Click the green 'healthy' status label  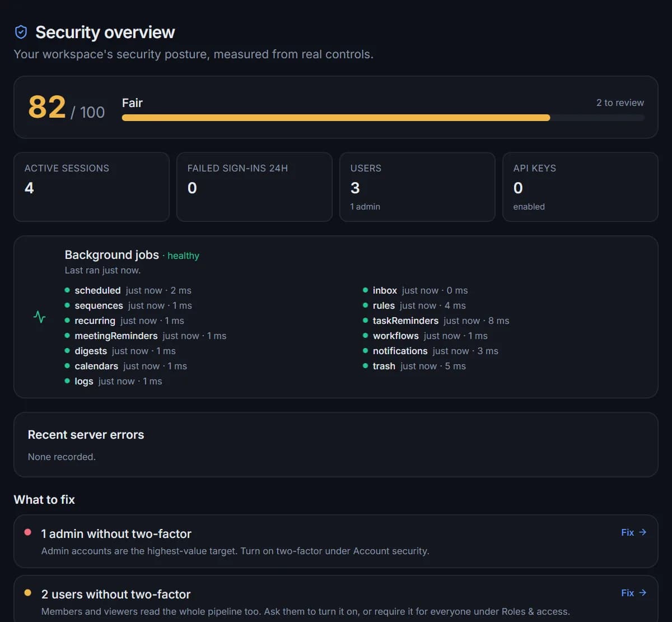pyautogui.click(x=183, y=256)
